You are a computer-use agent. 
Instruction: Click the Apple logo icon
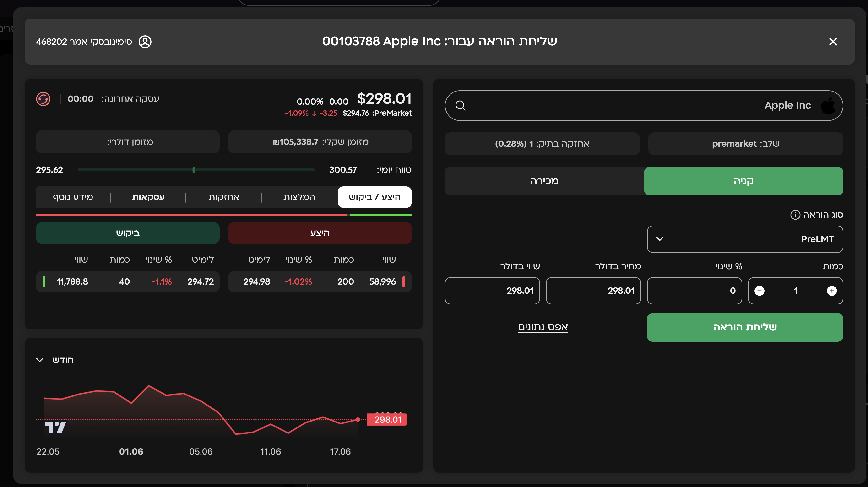828,105
